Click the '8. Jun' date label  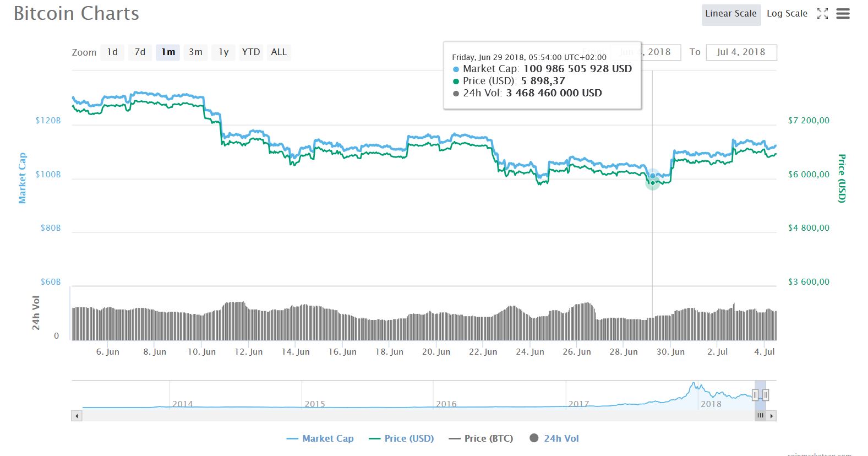click(155, 352)
